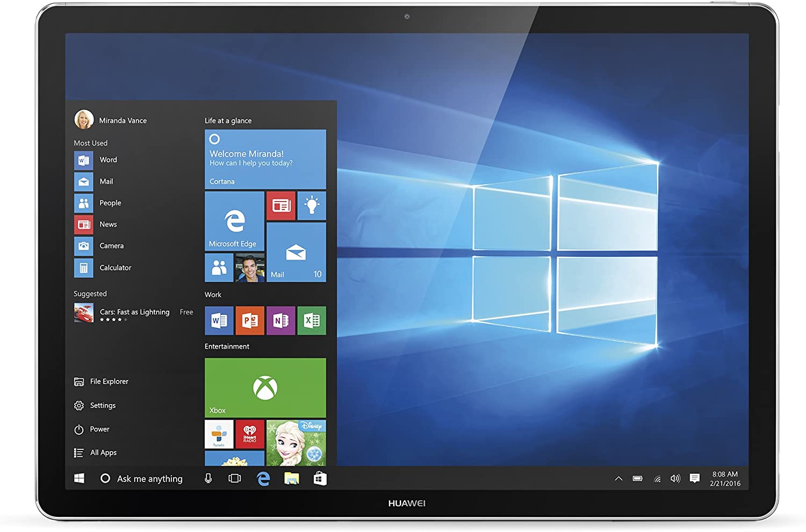
Task: Open the lightbulb tips tile
Action: pyautogui.click(x=312, y=206)
